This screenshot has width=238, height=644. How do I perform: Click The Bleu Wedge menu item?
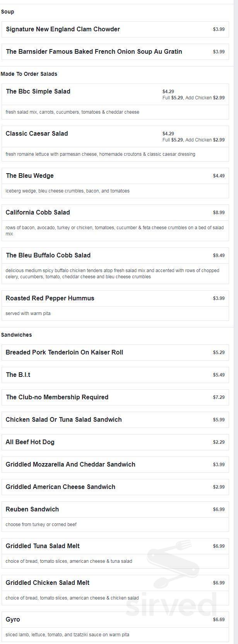[115, 183]
